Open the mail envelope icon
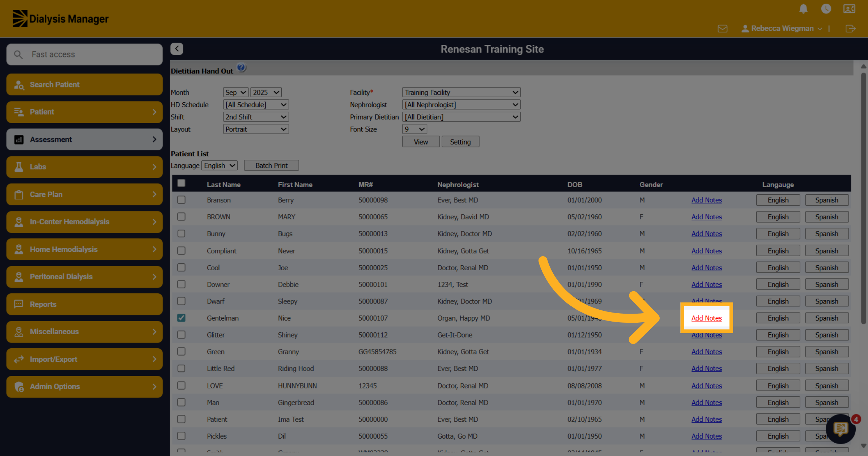 pyautogui.click(x=723, y=29)
